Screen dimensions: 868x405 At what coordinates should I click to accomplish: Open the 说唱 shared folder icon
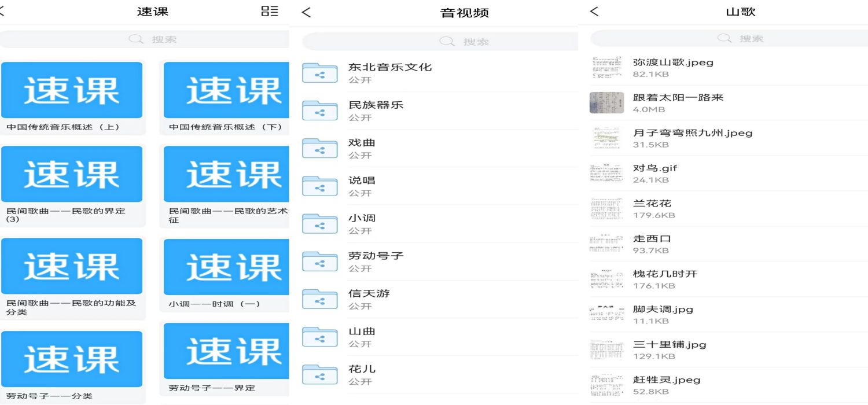319,186
